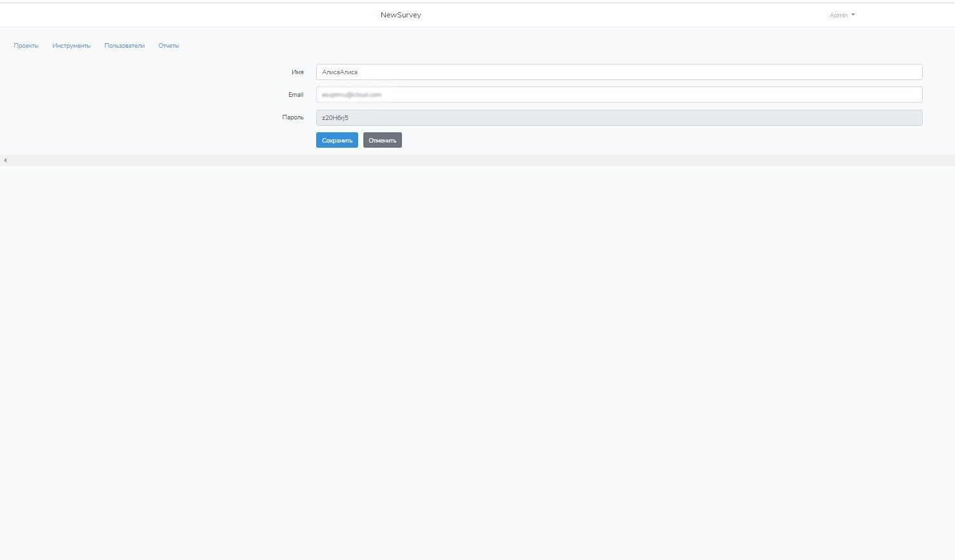Click the Пароль field label
This screenshot has width=955, height=560.
coord(293,117)
